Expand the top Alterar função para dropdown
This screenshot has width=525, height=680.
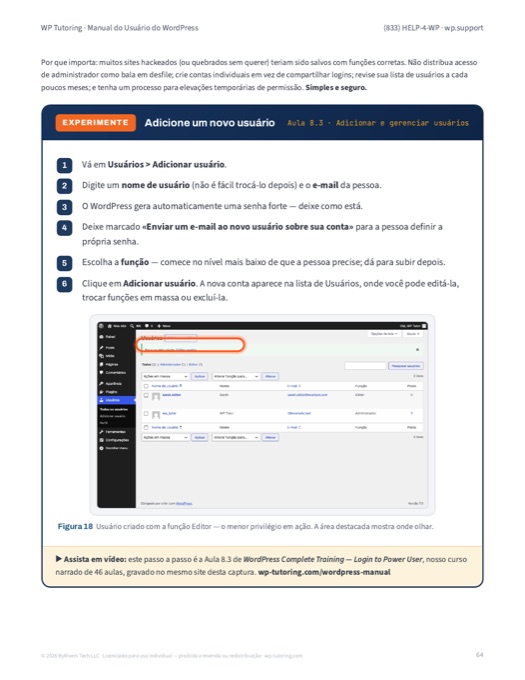point(236,376)
